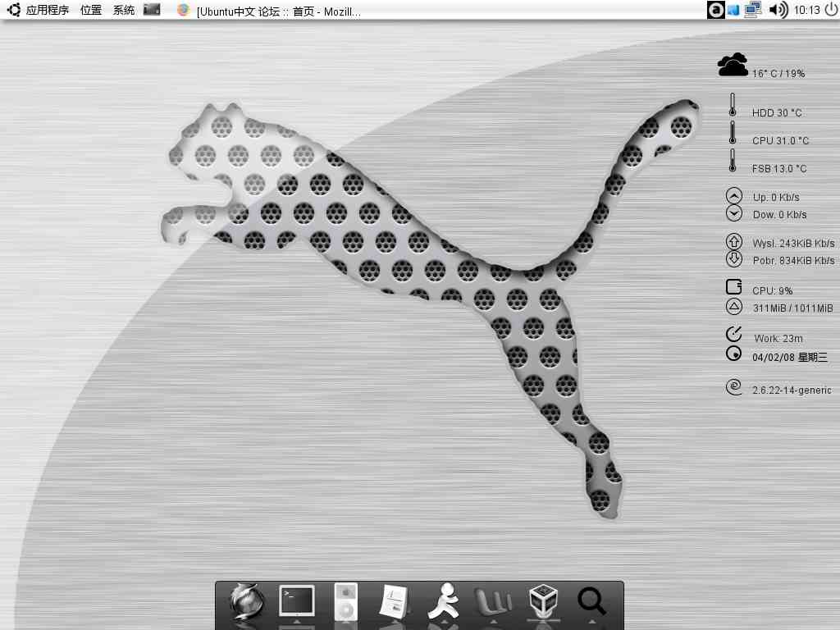Click the memory usage triangle icon
This screenshot has width=840, height=630.
[734, 307]
